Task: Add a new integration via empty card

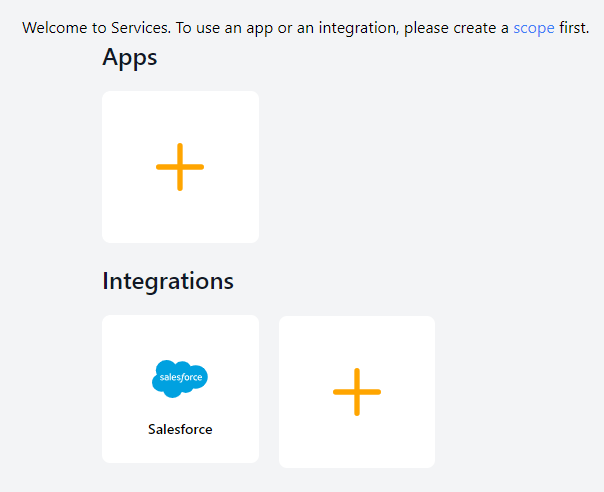Action: coord(357,392)
